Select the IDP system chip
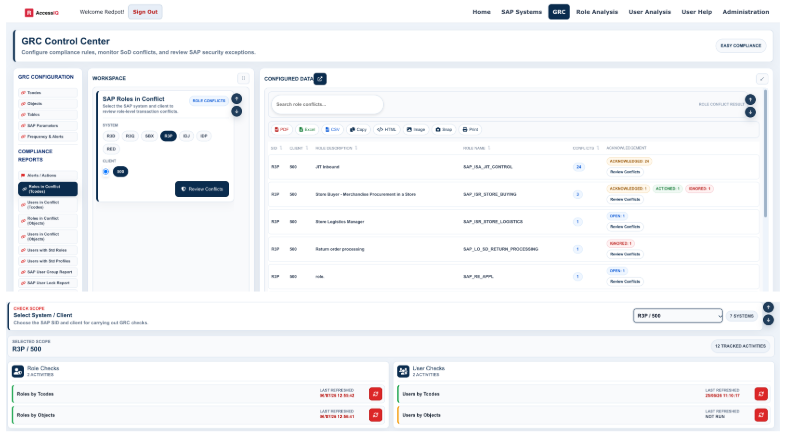786x443 pixels. coord(204,136)
